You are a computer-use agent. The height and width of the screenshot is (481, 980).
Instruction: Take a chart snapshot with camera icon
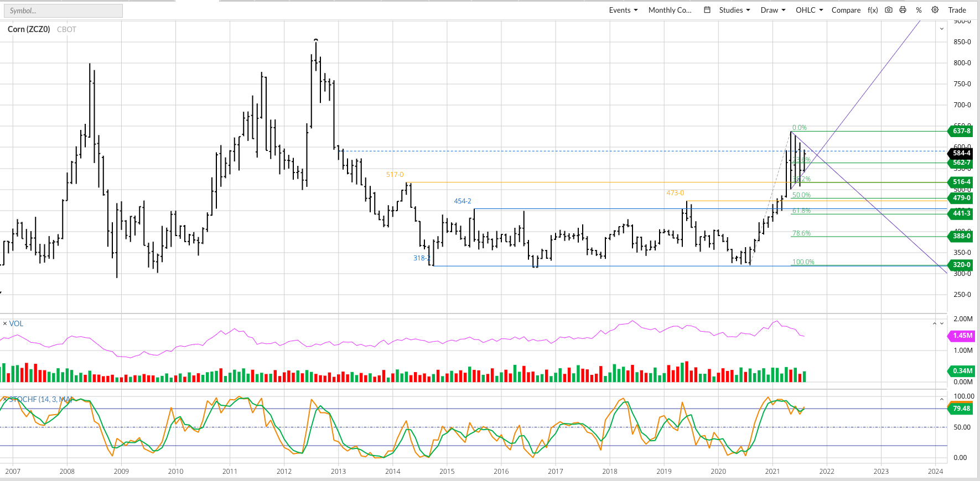click(889, 10)
